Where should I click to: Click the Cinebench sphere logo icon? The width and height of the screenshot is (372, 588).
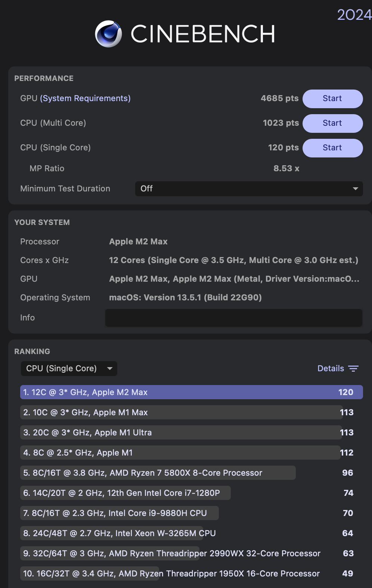[108, 34]
